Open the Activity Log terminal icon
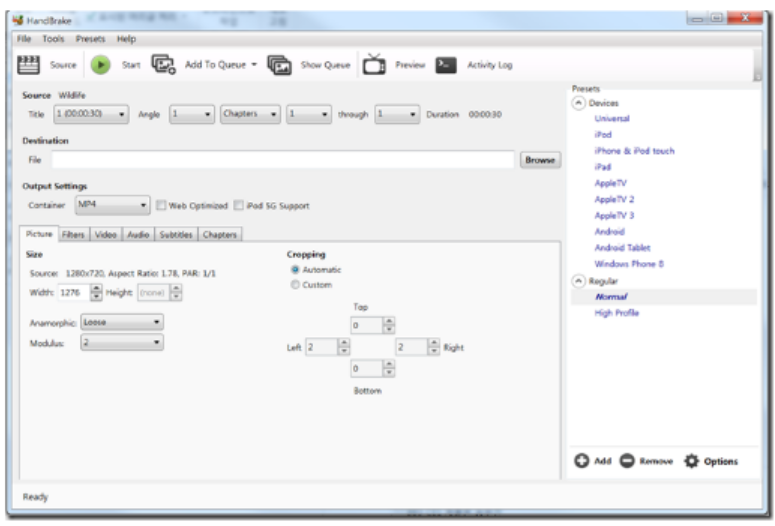Screen dimensions: 775x526 [446, 65]
